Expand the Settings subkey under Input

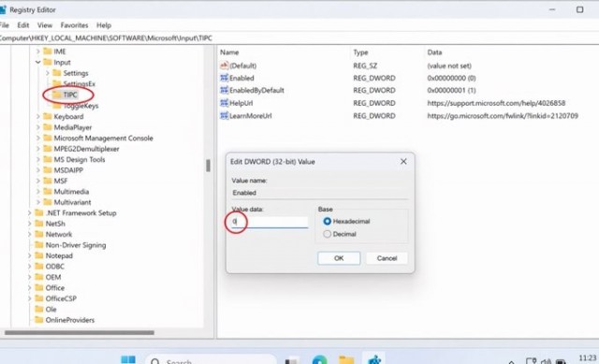(x=48, y=73)
